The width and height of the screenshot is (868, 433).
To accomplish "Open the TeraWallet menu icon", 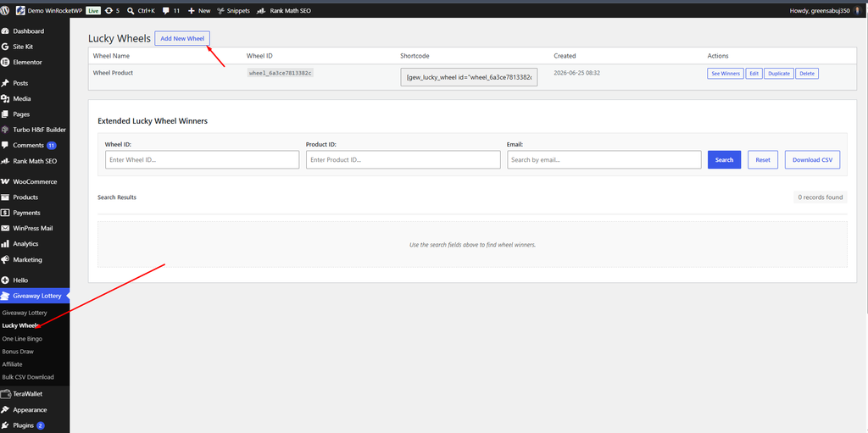I will coord(6,394).
